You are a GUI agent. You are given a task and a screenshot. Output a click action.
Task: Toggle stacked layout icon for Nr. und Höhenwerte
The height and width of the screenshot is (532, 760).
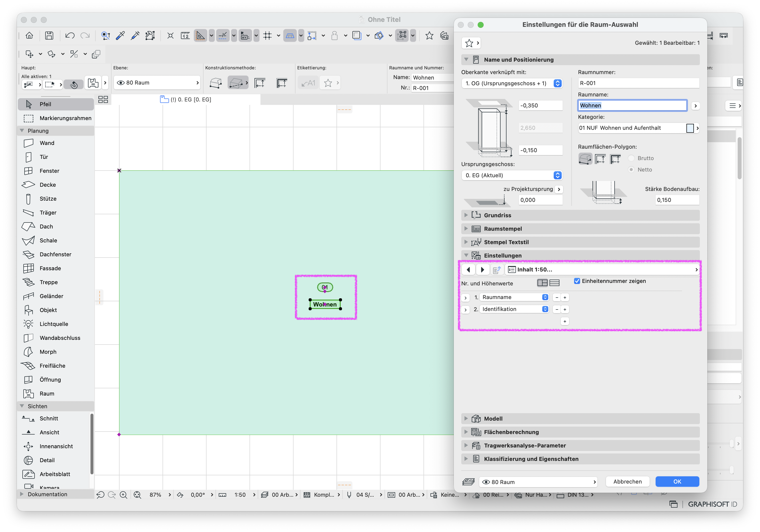554,283
